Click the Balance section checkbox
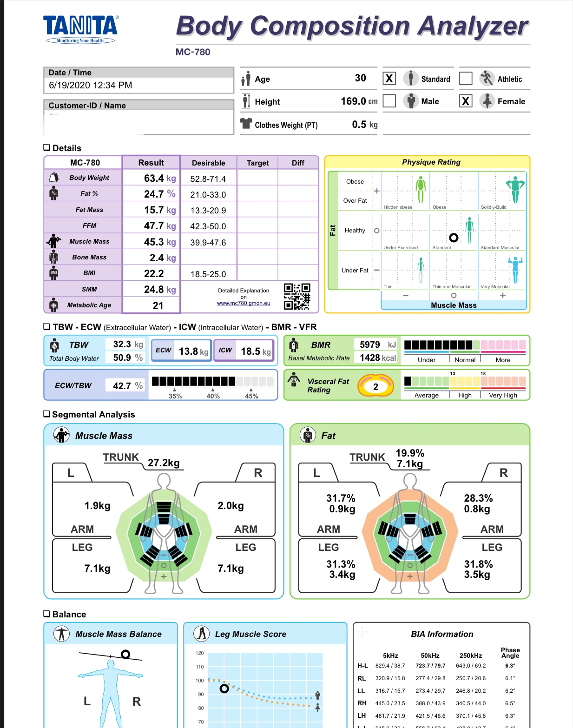Screen dimensions: 573x728 point(46,614)
